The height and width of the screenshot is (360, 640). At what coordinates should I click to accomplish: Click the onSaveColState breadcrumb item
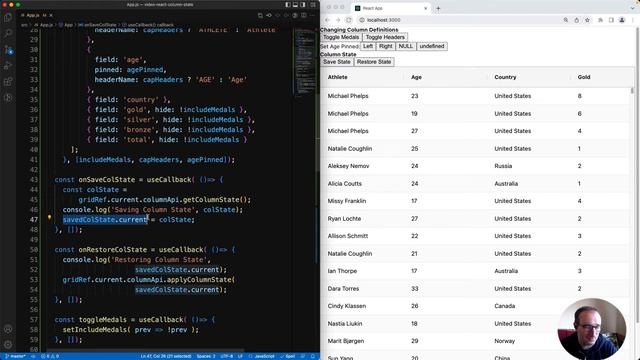pos(98,25)
